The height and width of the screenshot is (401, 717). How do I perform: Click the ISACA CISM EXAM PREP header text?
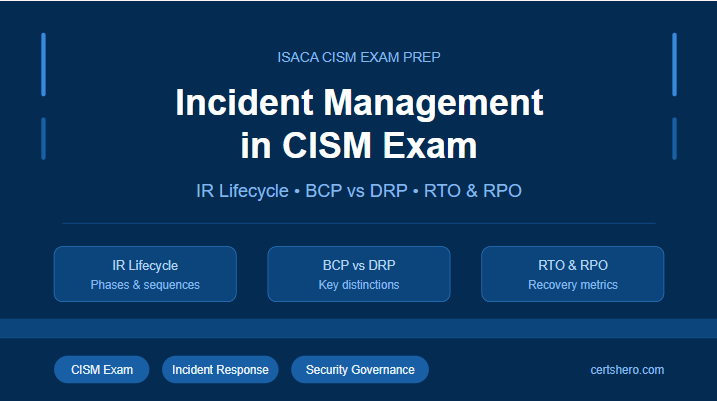[x=359, y=57]
